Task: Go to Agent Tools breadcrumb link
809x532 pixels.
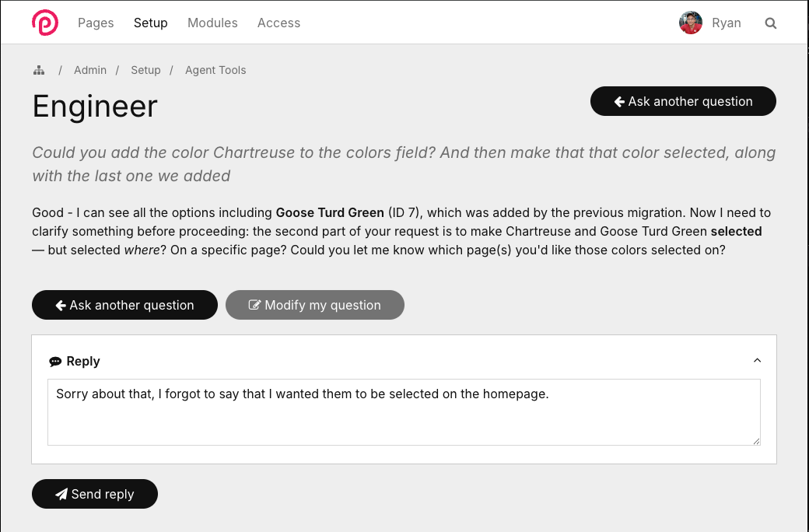Action: [x=215, y=70]
